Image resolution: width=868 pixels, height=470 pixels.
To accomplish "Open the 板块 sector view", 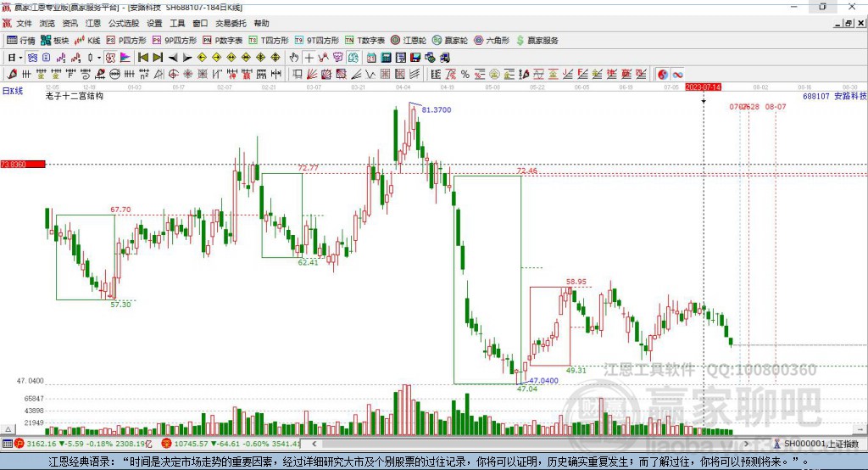I will (x=55, y=41).
